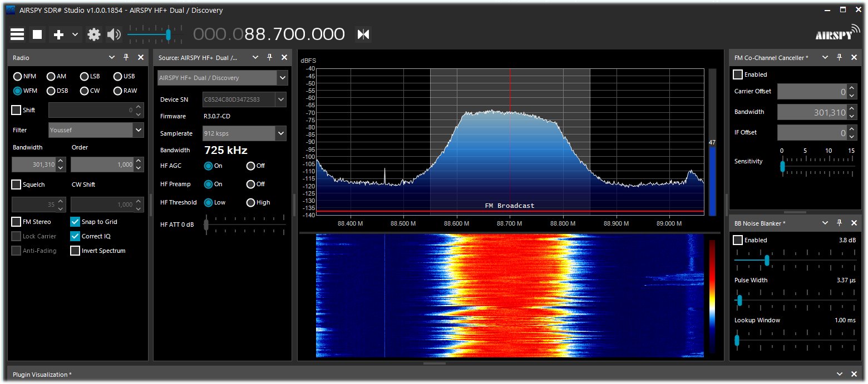Enable the BB Noise Blanker checkbox
868x384 pixels.
click(738, 240)
